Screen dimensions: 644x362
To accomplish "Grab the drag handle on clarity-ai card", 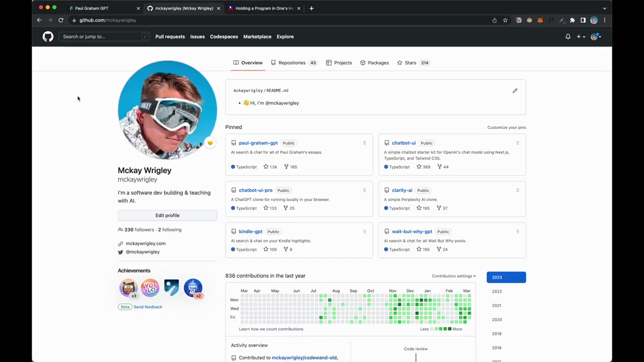I will [x=518, y=191].
